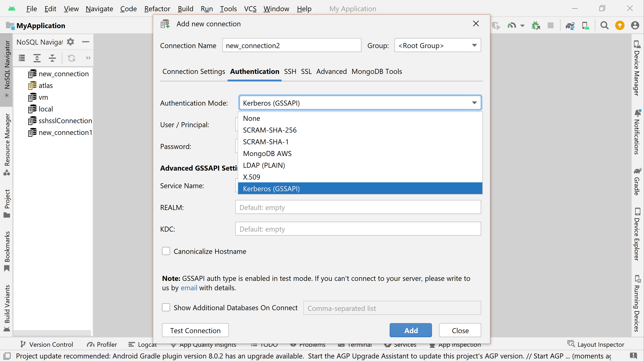Click the orange update arrow icon
The width and height of the screenshot is (644, 362).
pos(620,25)
